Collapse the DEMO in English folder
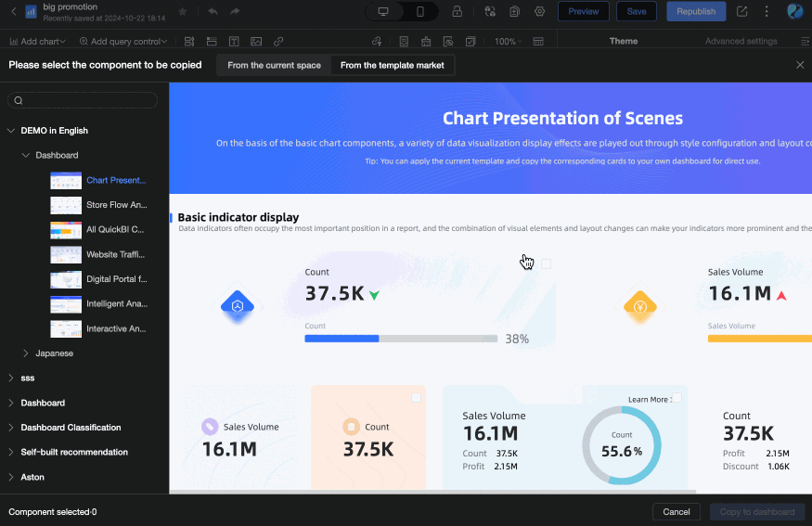This screenshot has width=812, height=526. [x=11, y=131]
